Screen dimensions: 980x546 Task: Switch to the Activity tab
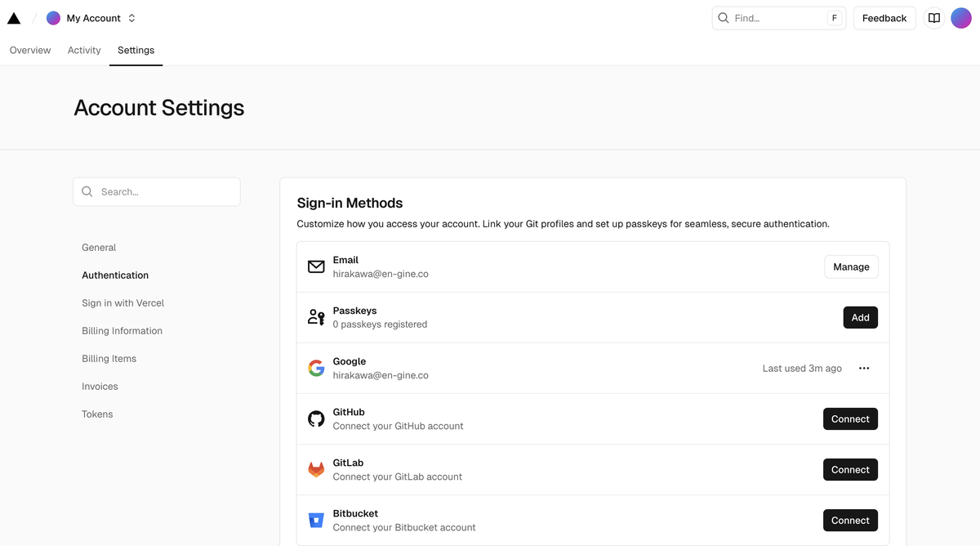click(84, 51)
